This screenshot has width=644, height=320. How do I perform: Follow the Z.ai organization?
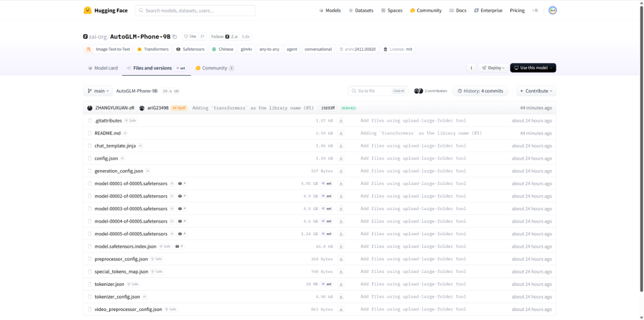[x=217, y=36]
